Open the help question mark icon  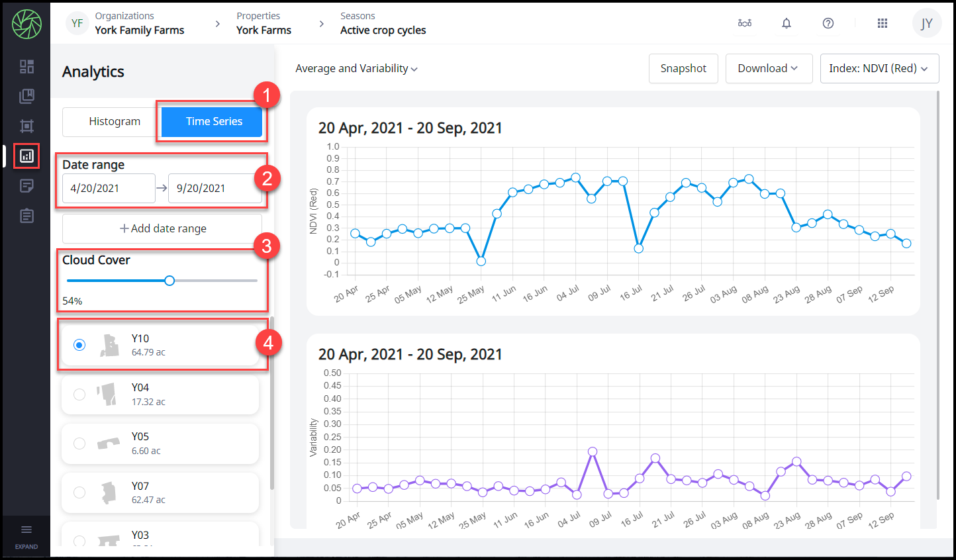(828, 23)
